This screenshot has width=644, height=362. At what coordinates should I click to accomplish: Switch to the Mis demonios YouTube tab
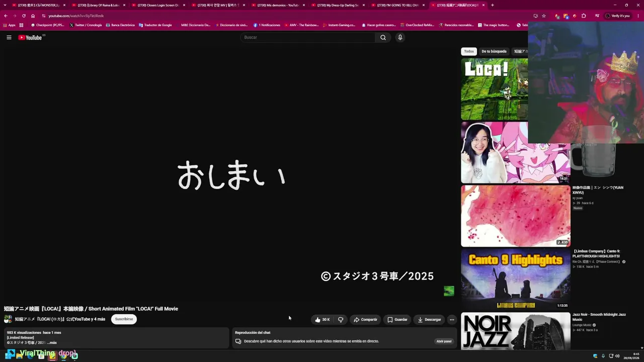click(278, 5)
